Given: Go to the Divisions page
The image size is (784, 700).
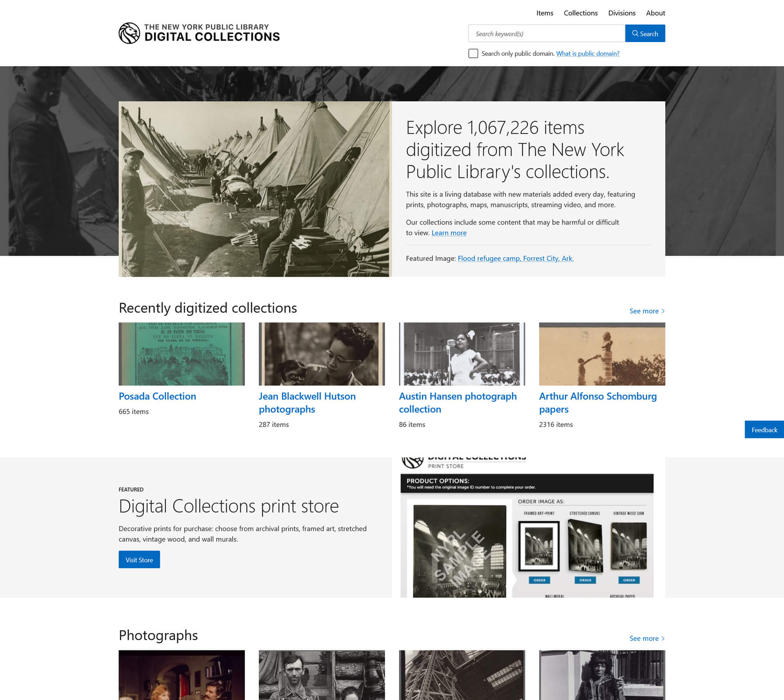Looking at the screenshot, I should click(622, 13).
